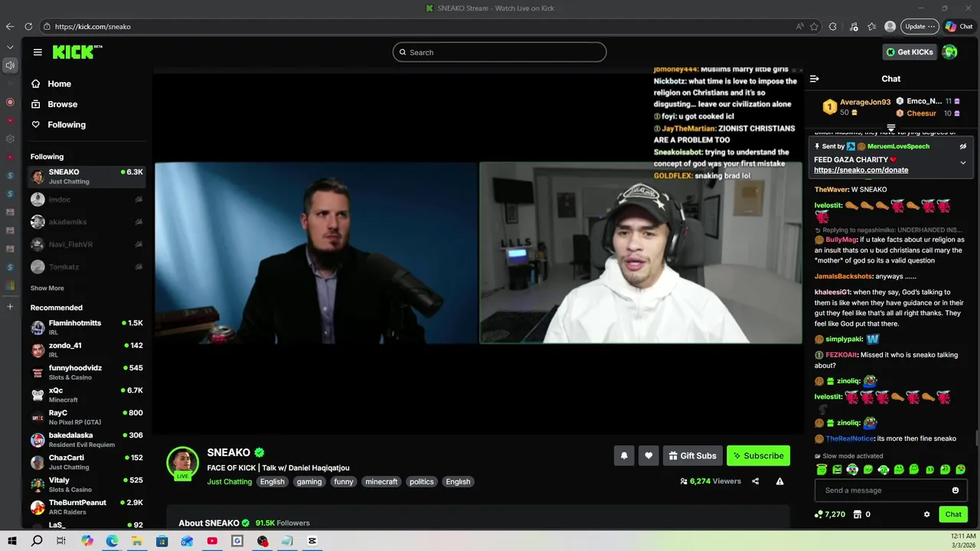The height and width of the screenshot is (551, 980).
Task: Open Following in the sidebar
Action: click(58, 125)
